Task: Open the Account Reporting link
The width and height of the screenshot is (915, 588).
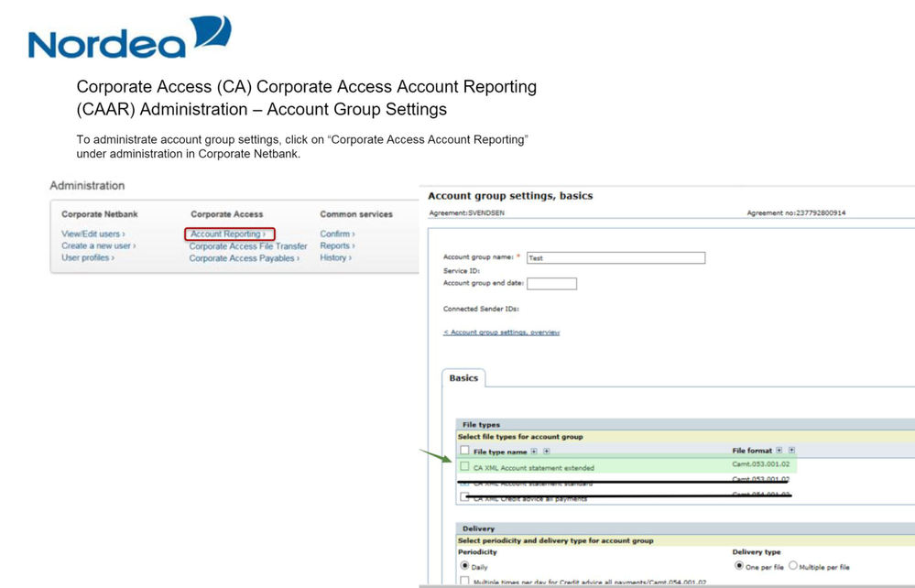Action: pos(229,234)
